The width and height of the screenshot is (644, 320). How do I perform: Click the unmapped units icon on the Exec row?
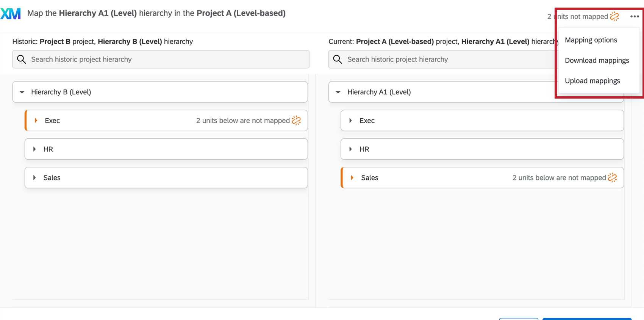[x=297, y=120]
